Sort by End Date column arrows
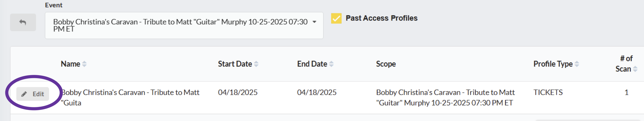The width and height of the screenshot is (644, 121). [331, 64]
